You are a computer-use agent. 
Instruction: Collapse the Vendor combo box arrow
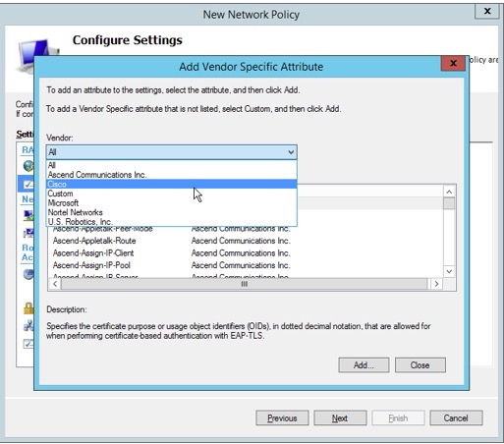tap(291, 152)
